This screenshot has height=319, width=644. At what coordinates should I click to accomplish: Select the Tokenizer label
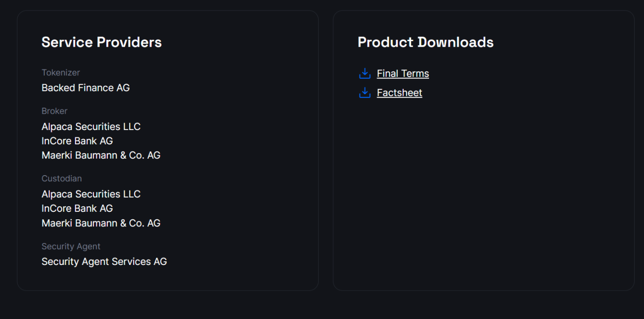pos(61,72)
